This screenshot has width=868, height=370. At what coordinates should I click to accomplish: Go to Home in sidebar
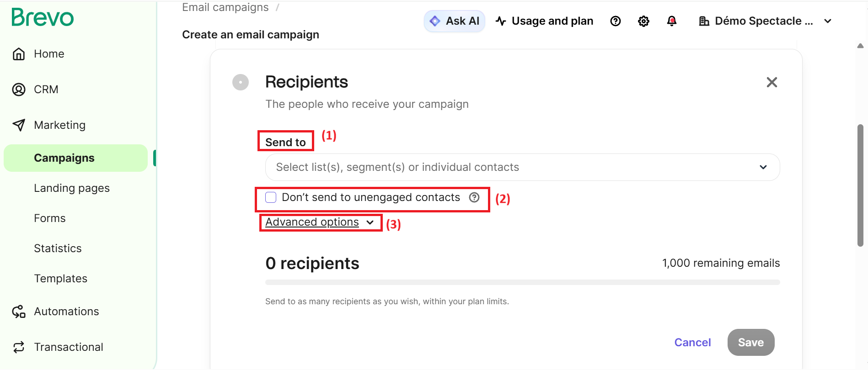click(49, 54)
